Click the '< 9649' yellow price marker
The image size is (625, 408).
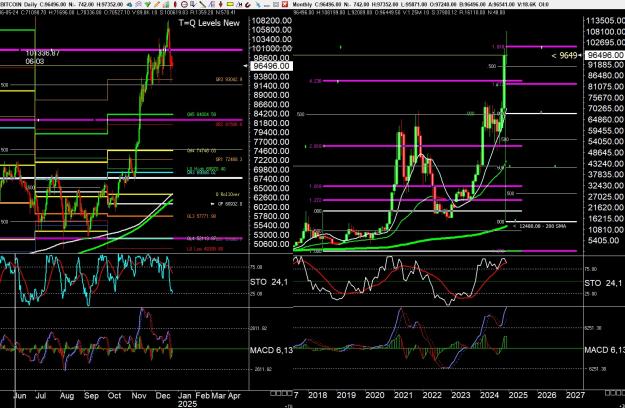point(564,55)
